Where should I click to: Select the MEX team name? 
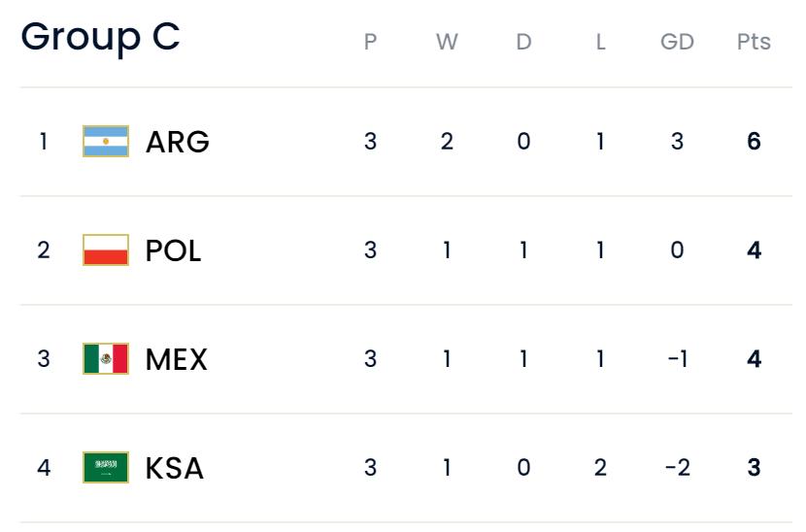(177, 359)
